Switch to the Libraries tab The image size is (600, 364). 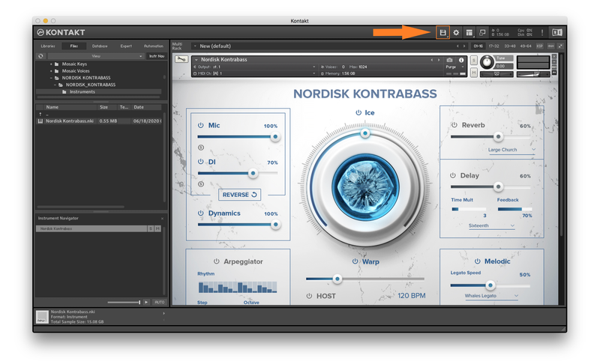(47, 46)
